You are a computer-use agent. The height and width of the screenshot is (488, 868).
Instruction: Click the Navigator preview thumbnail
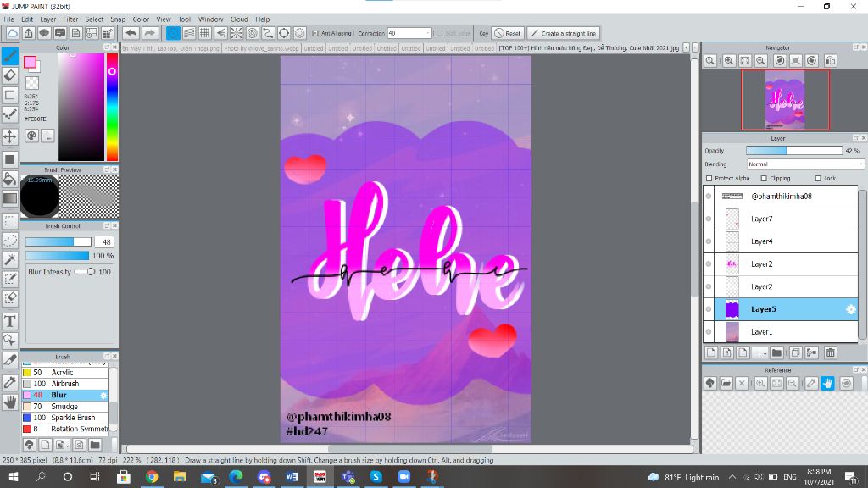point(785,100)
